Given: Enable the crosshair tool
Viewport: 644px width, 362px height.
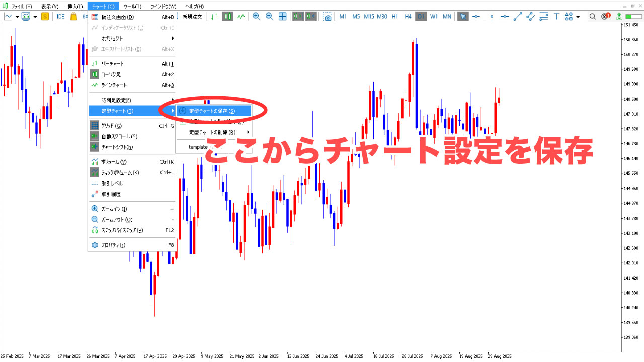Looking at the screenshot, I should (476, 16).
